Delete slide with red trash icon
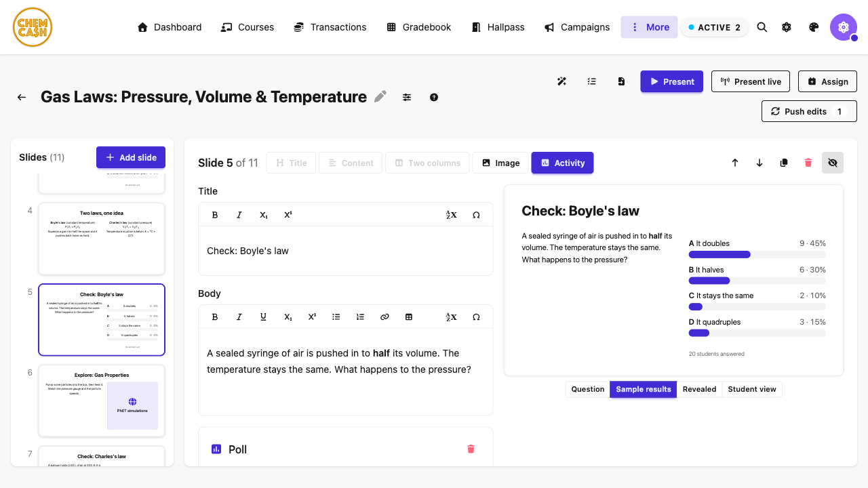Image resolution: width=868 pixels, height=488 pixels. [x=808, y=163]
